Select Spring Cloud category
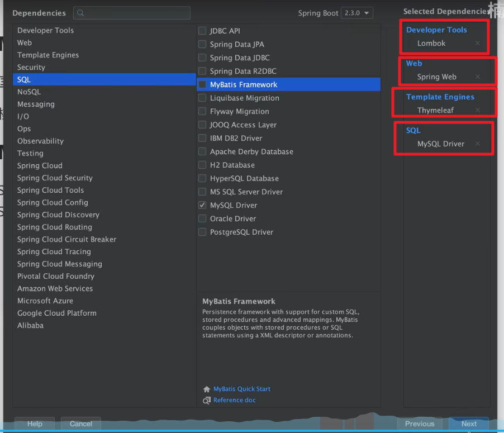The image size is (504, 433). click(104, 165)
